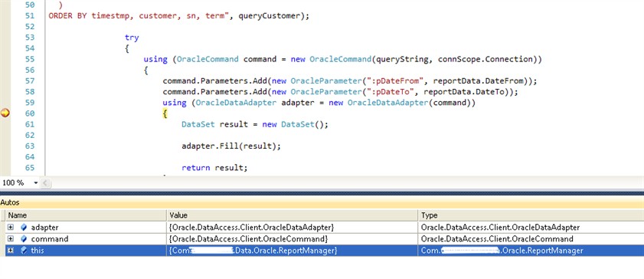The height and width of the screenshot is (279, 644).
Task: Click the adapter.Fill(result) code line
Action: click(x=231, y=146)
